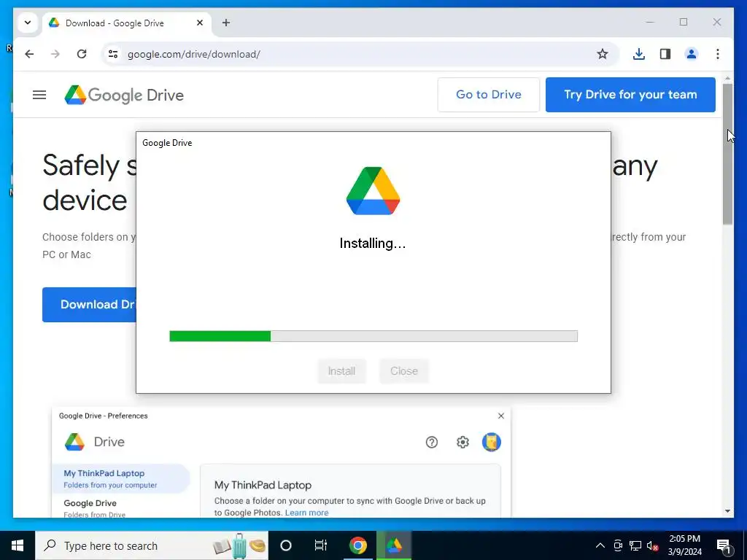Click the Google Drive logo on page header
Viewport: 747px width, 560px height.
click(124, 96)
